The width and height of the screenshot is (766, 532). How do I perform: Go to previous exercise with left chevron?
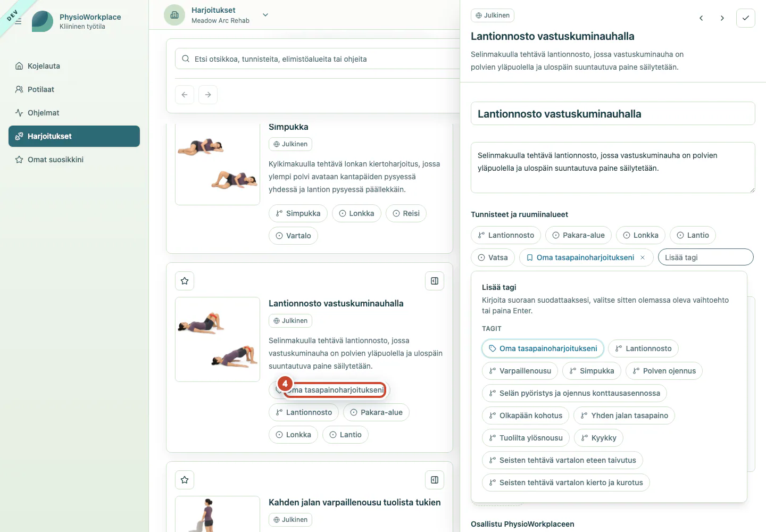(x=701, y=18)
